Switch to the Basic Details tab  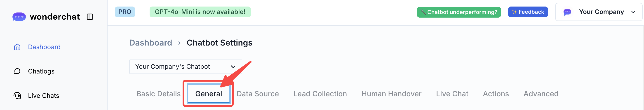[x=158, y=94]
